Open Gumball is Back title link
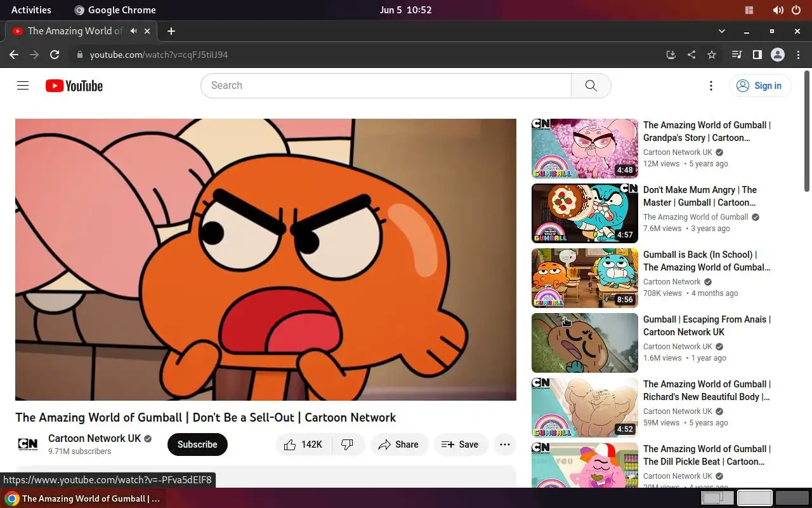The width and height of the screenshot is (812, 508). click(x=707, y=261)
